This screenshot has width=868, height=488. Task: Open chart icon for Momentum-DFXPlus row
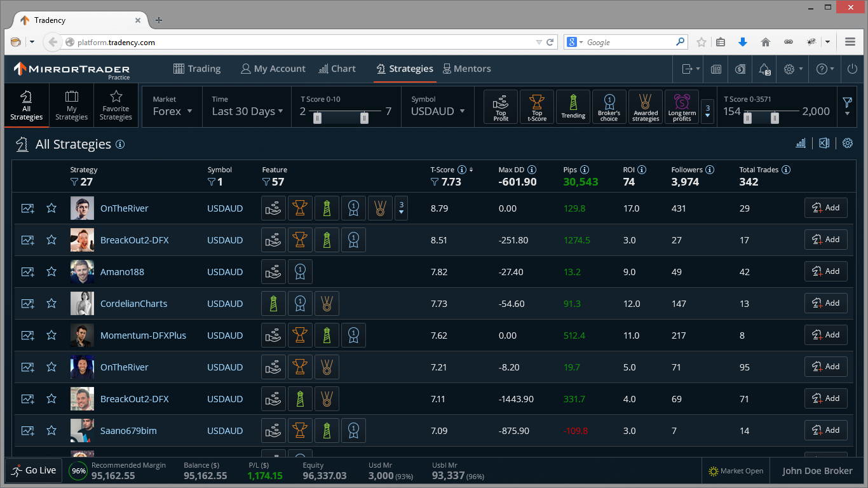[27, 335]
